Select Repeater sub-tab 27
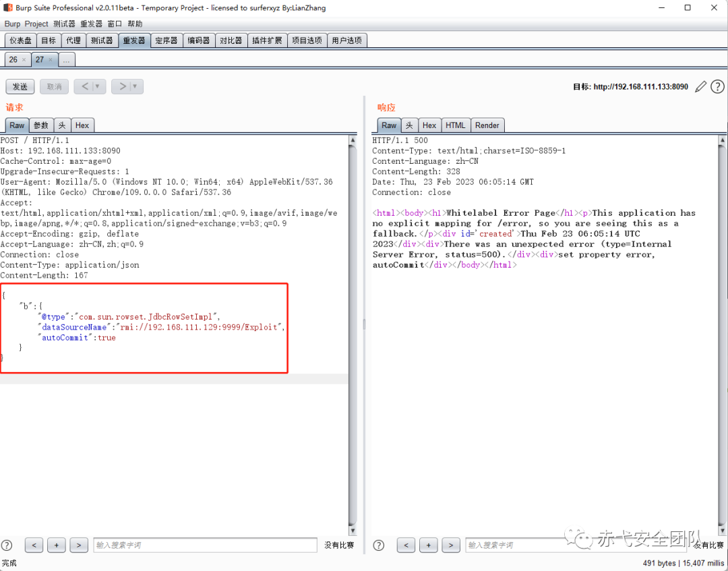 (x=40, y=59)
